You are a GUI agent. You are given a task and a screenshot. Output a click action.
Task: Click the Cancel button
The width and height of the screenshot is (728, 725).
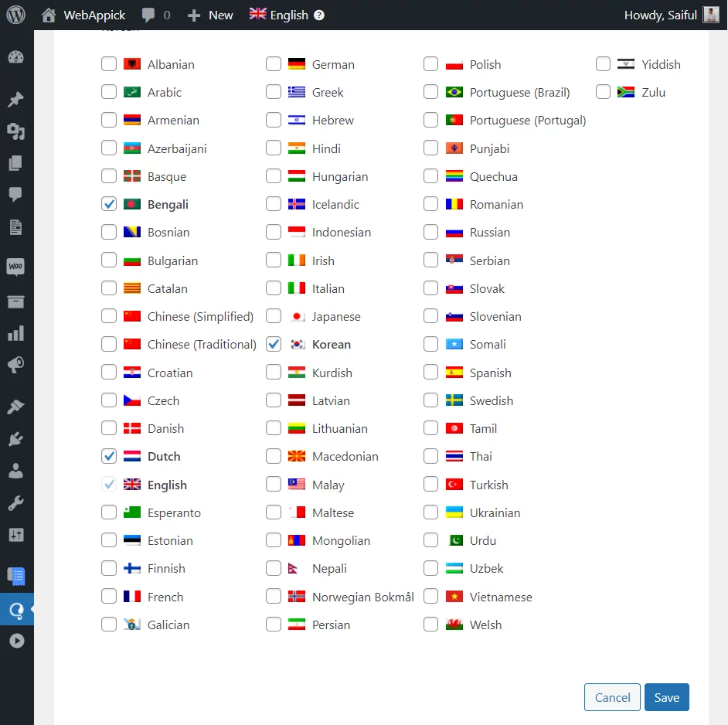[612, 697]
